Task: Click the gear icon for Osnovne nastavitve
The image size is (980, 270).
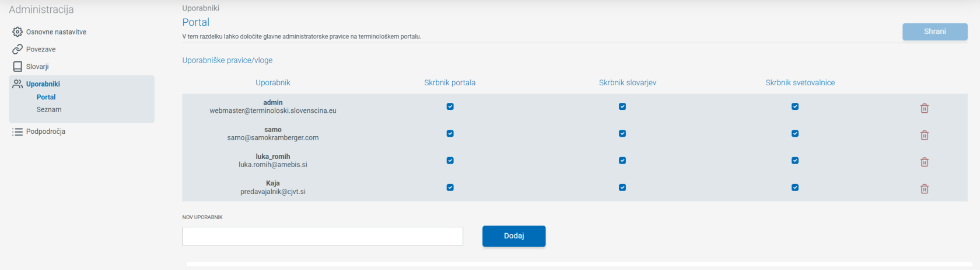Action: click(17, 32)
